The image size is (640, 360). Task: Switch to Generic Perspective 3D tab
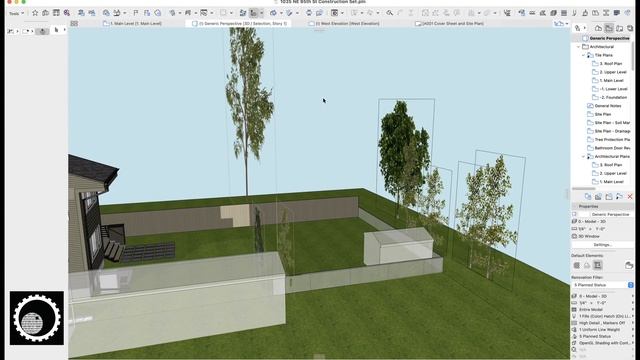point(240,24)
